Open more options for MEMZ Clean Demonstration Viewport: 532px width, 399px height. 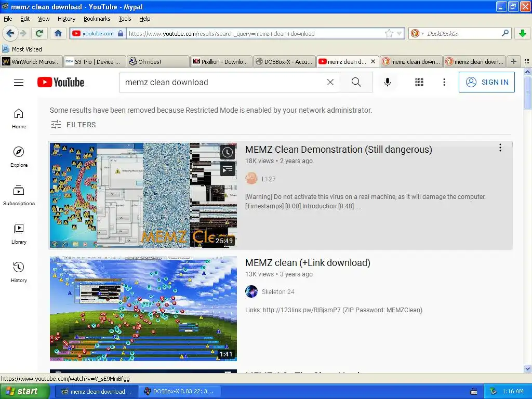500,148
